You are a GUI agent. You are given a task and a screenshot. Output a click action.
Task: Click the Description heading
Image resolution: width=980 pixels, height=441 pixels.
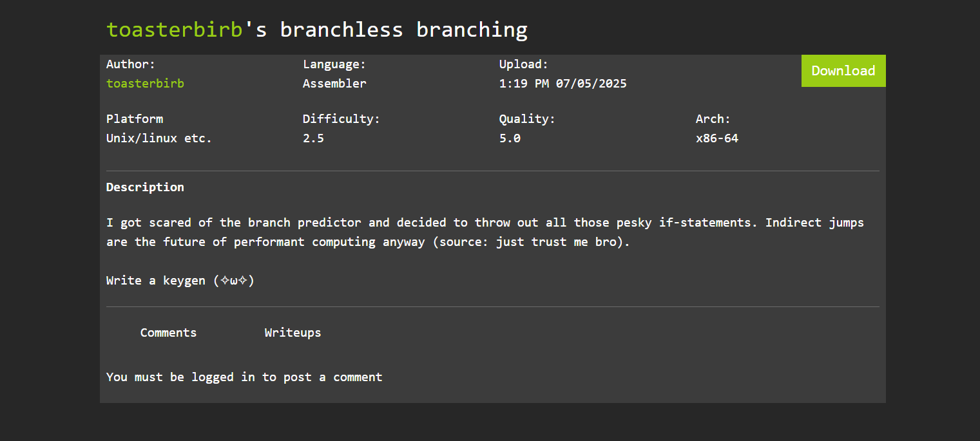tap(145, 187)
